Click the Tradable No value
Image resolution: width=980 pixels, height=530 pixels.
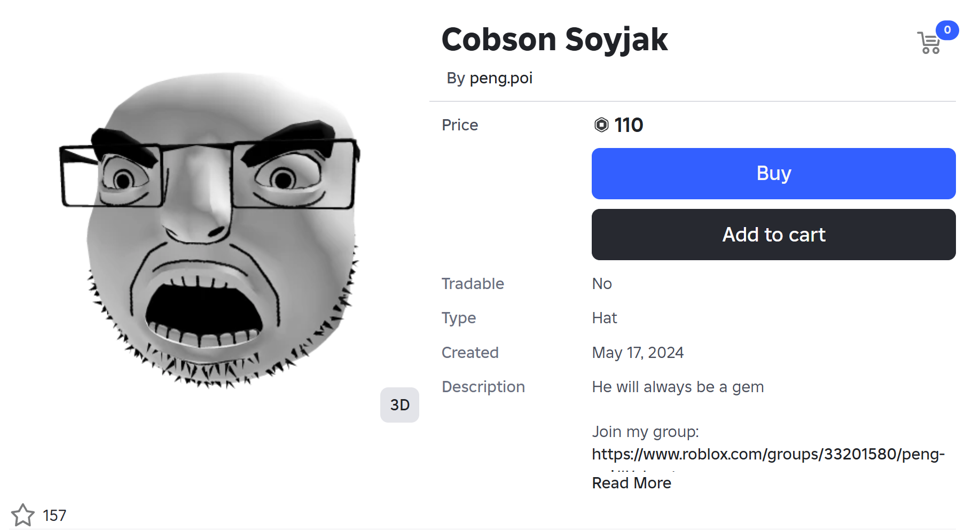(x=602, y=284)
